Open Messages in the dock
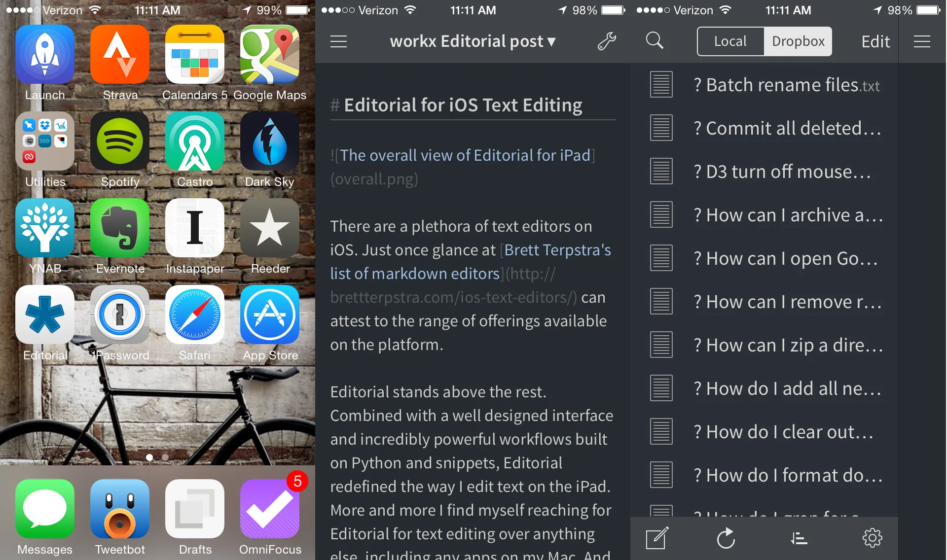947x560 pixels. pos(45,509)
